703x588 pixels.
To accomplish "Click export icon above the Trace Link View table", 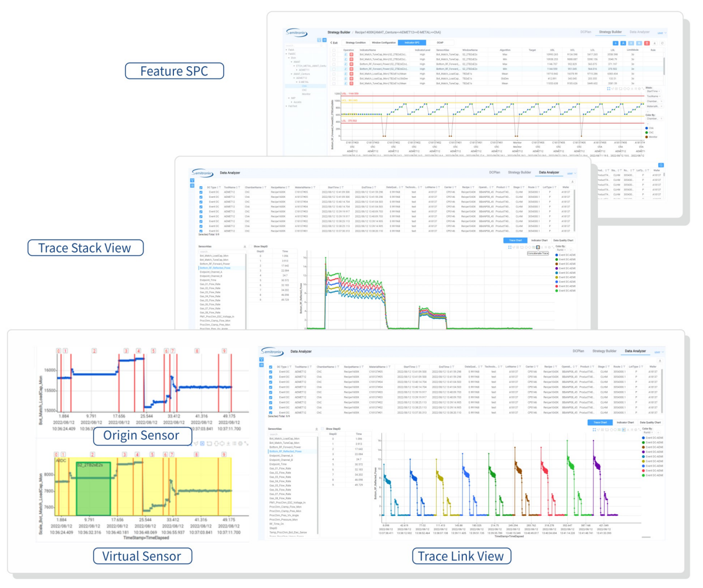I will [660, 361].
